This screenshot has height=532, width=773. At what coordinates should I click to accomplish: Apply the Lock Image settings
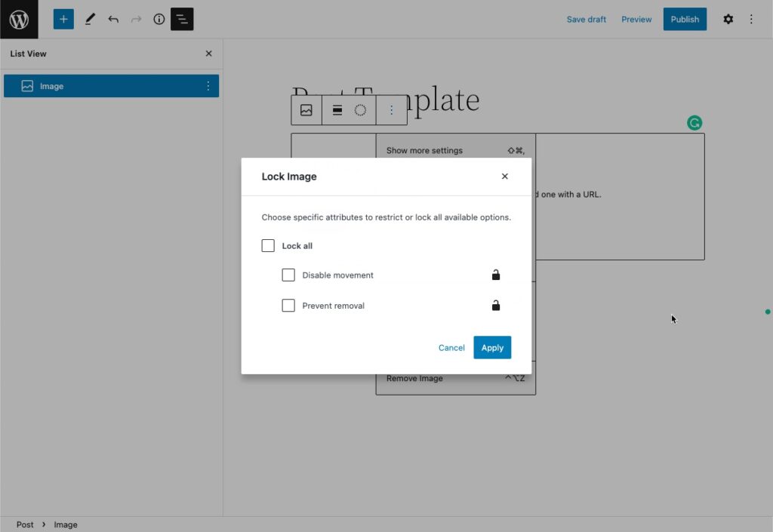(491, 347)
